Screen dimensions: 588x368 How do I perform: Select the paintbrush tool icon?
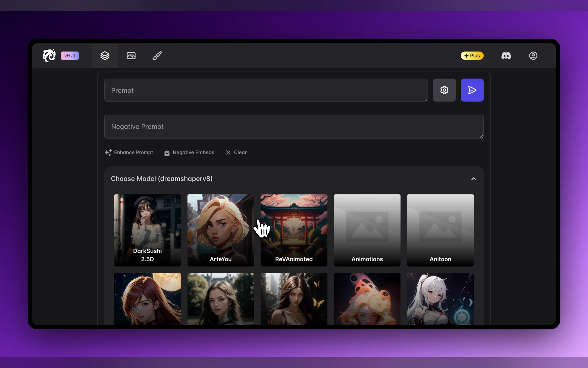pos(157,56)
